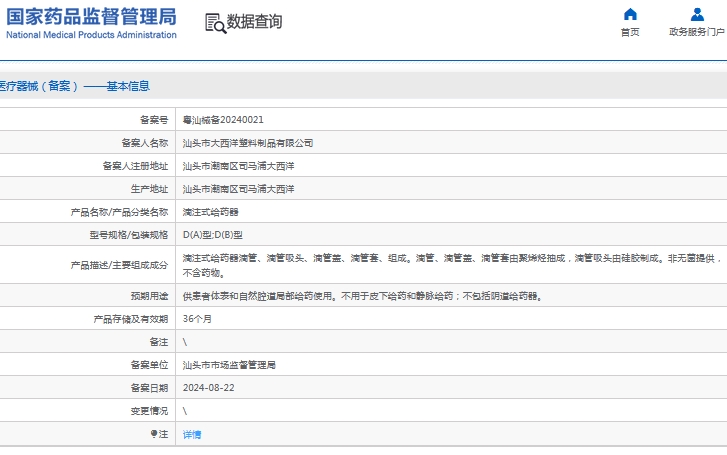Click the backslash value in 变更情况 row
This screenshot has width=727, height=455.
[185, 411]
